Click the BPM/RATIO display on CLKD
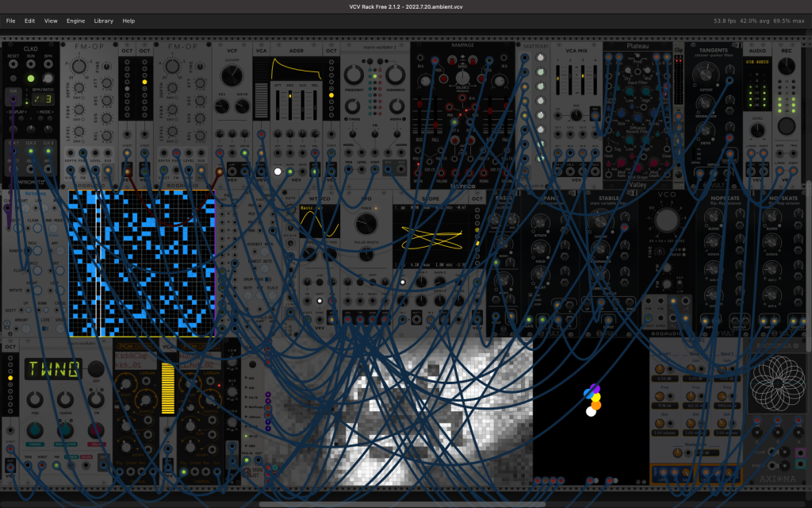The height and width of the screenshot is (508, 812). pyautogui.click(x=43, y=98)
